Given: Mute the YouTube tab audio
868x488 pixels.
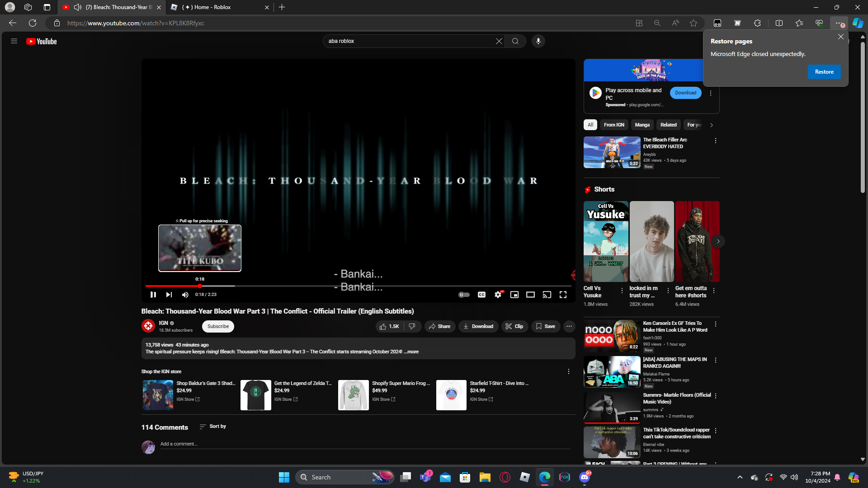Looking at the screenshot, I should point(78,7).
